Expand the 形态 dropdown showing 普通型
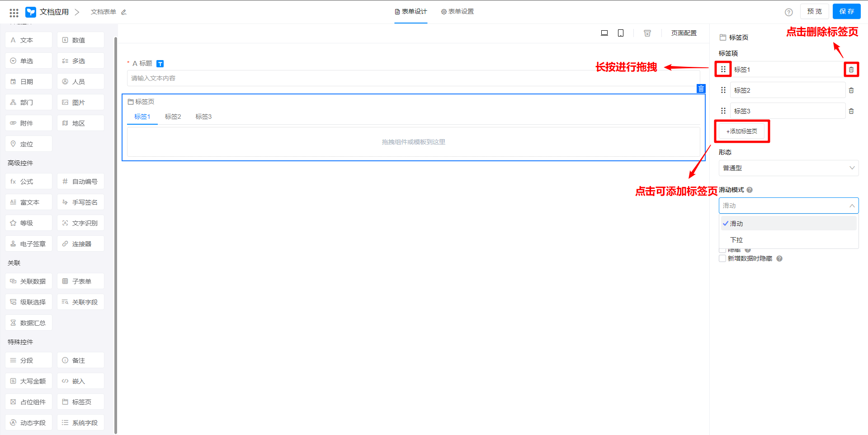The height and width of the screenshot is (435, 868). [788, 168]
